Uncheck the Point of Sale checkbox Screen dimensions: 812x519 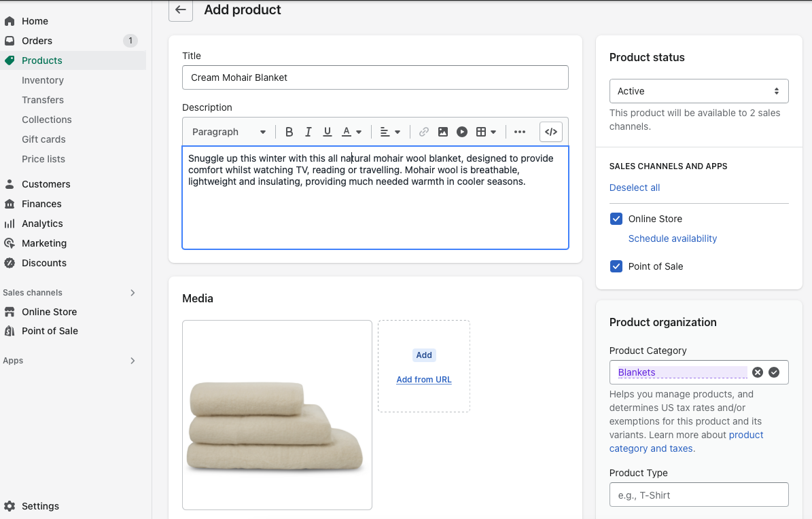pyautogui.click(x=616, y=266)
